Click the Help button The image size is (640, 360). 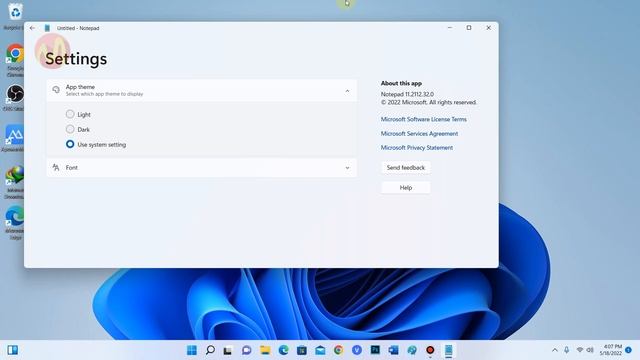pyautogui.click(x=406, y=188)
